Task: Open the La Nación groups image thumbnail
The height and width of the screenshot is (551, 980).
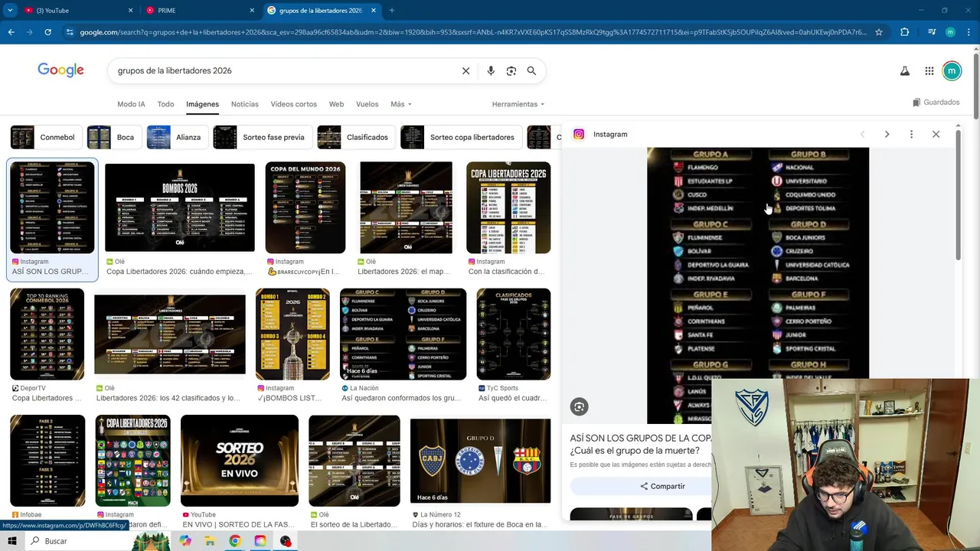Action: (403, 334)
